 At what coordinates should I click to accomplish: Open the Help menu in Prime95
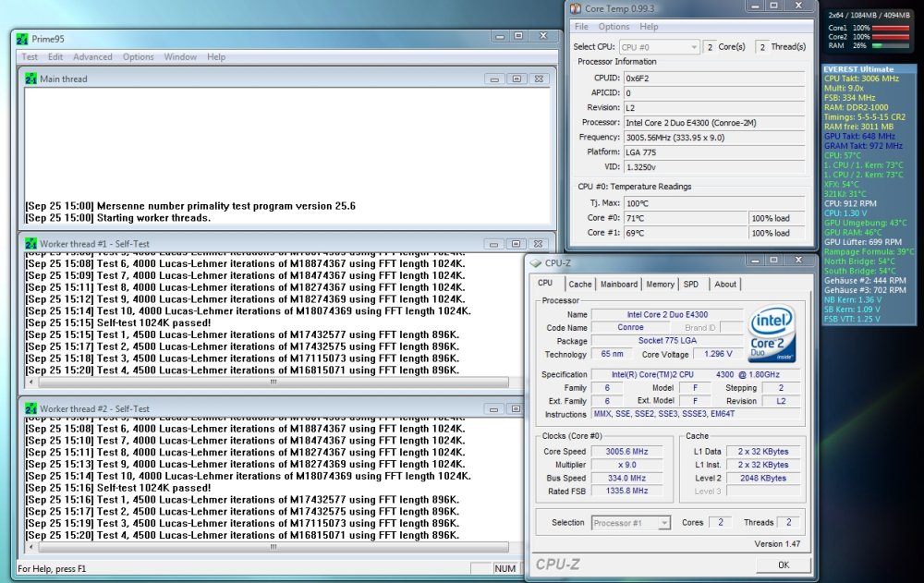pyautogui.click(x=216, y=56)
